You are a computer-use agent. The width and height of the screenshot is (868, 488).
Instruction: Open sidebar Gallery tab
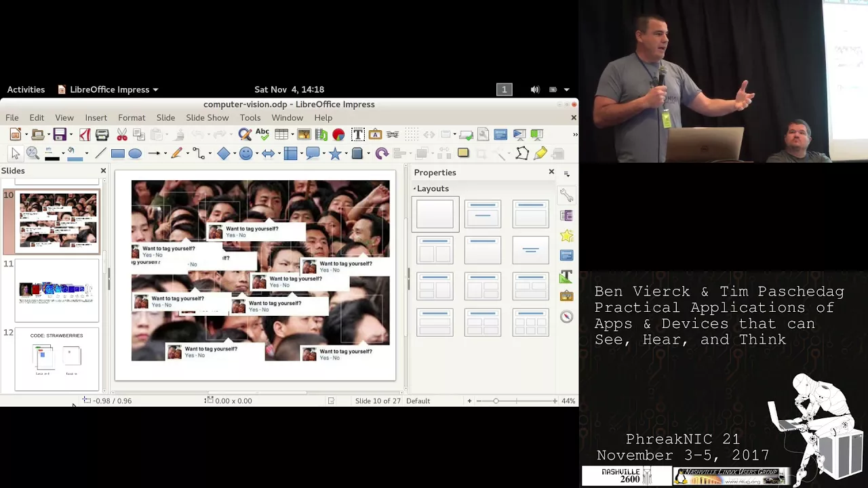pos(566,296)
